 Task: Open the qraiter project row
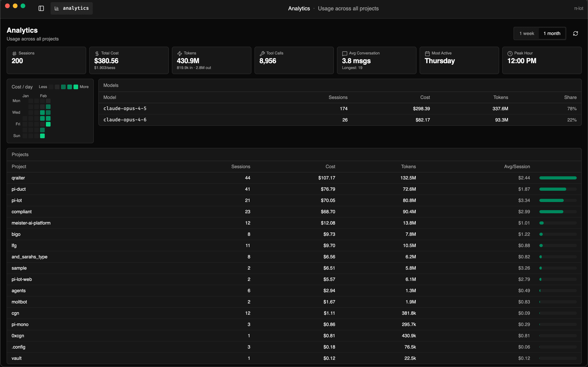18,178
